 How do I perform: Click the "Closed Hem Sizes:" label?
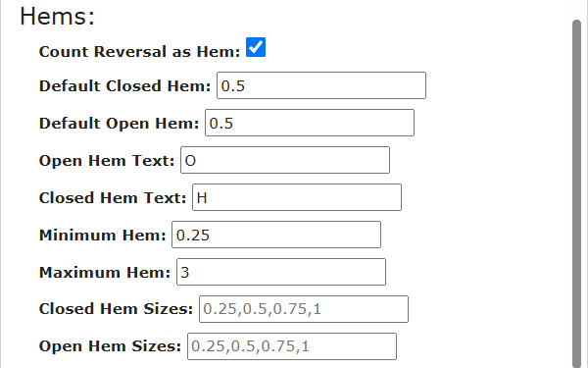coord(116,309)
